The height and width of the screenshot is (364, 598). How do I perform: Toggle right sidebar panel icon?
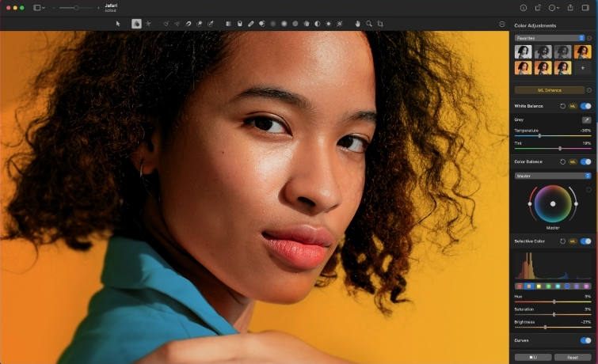click(x=585, y=8)
